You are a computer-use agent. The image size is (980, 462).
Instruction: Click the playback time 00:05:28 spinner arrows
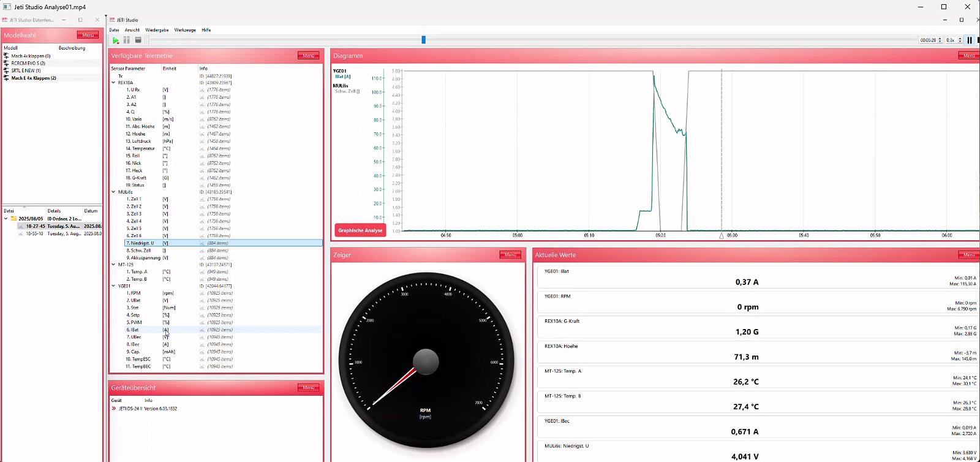pyautogui.click(x=940, y=40)
